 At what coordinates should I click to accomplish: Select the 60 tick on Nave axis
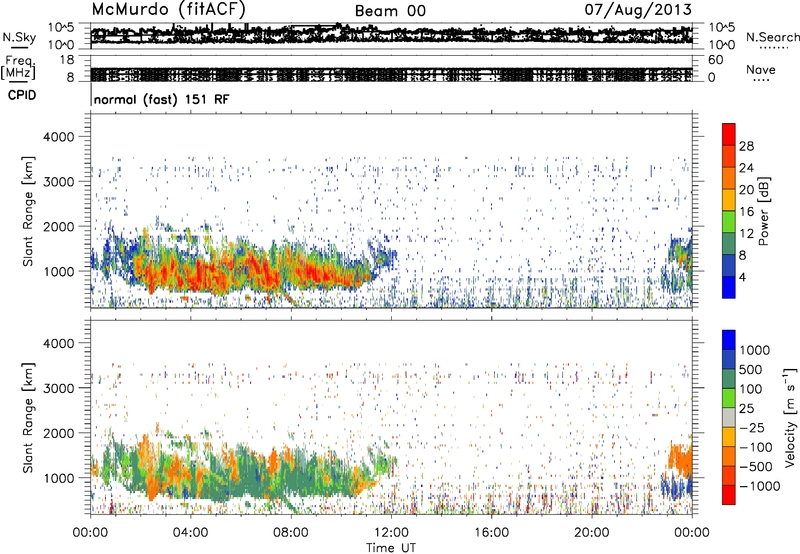(715, 60)
